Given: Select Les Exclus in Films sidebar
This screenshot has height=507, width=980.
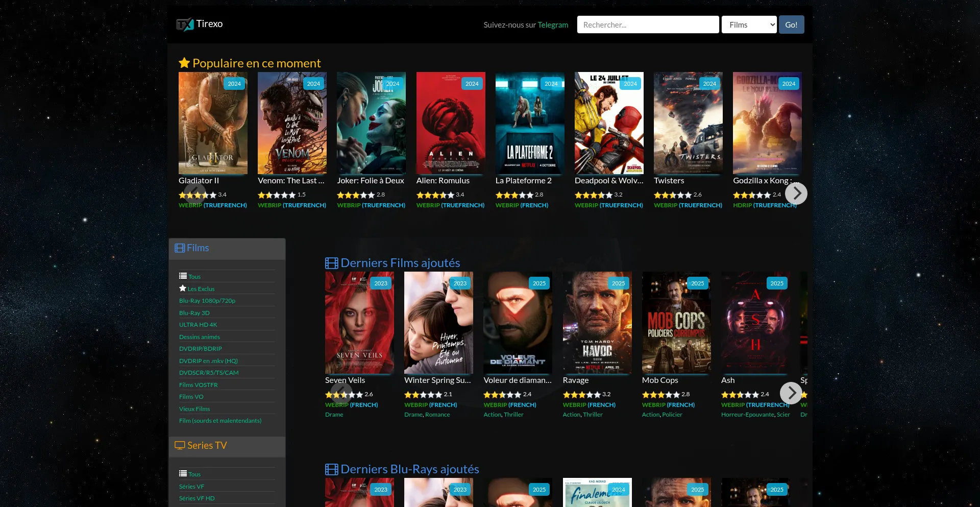Looking at the screenshot, I should tap(201, 289).
